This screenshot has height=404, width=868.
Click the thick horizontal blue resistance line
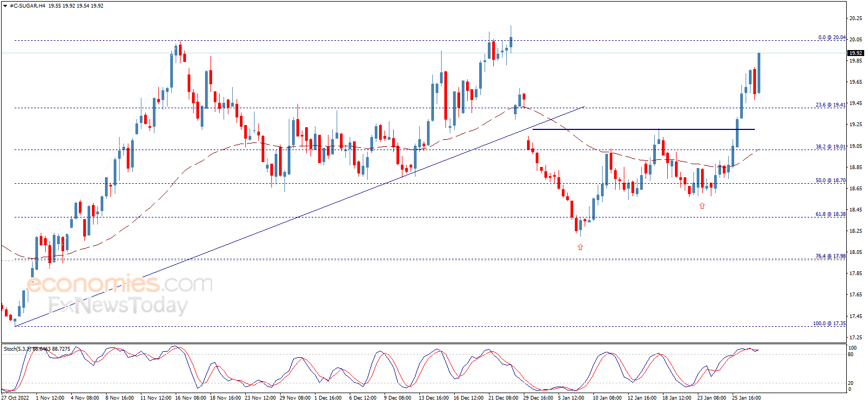(643, 129)
